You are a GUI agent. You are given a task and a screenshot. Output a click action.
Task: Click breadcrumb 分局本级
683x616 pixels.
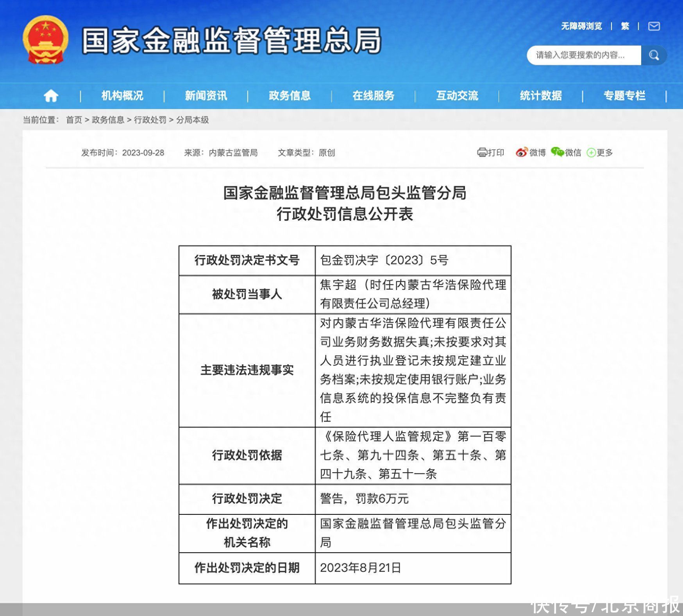click(192, 120)
